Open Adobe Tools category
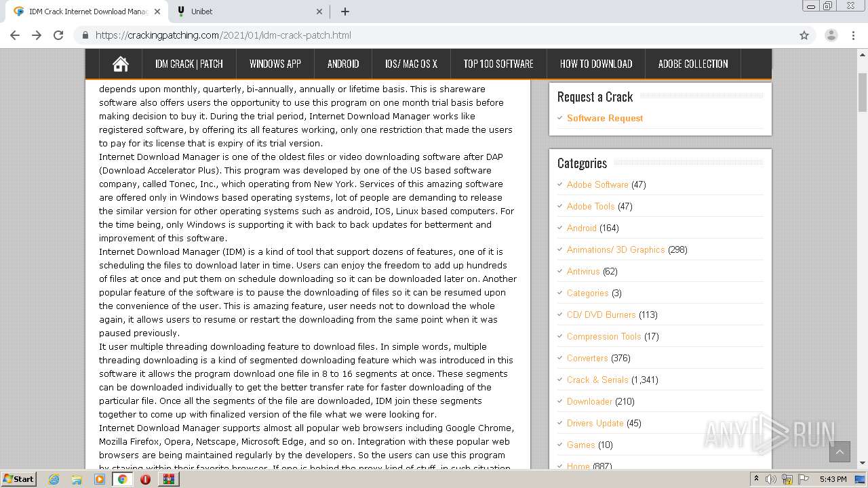 click(x=591, y=206)
